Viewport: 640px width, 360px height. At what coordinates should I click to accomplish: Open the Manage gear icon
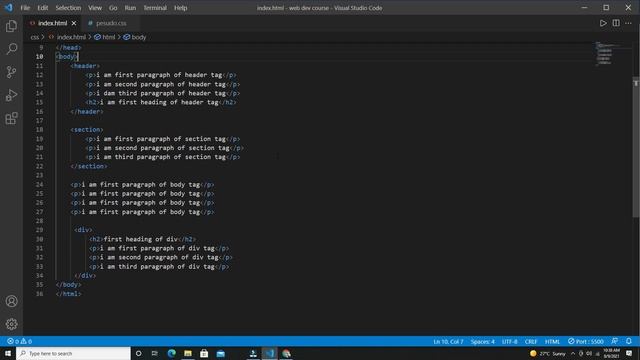11,324
